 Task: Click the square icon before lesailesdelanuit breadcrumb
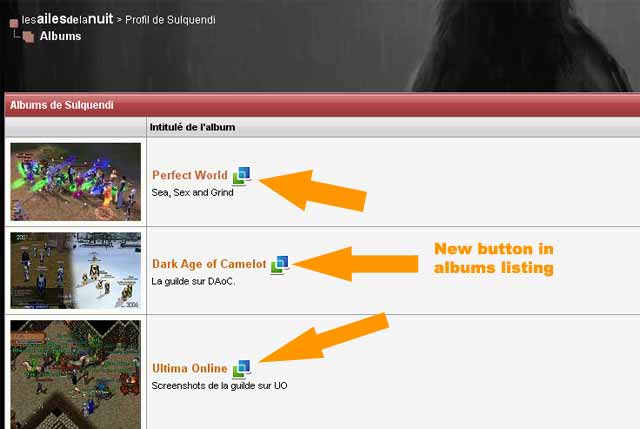(14, 23)
